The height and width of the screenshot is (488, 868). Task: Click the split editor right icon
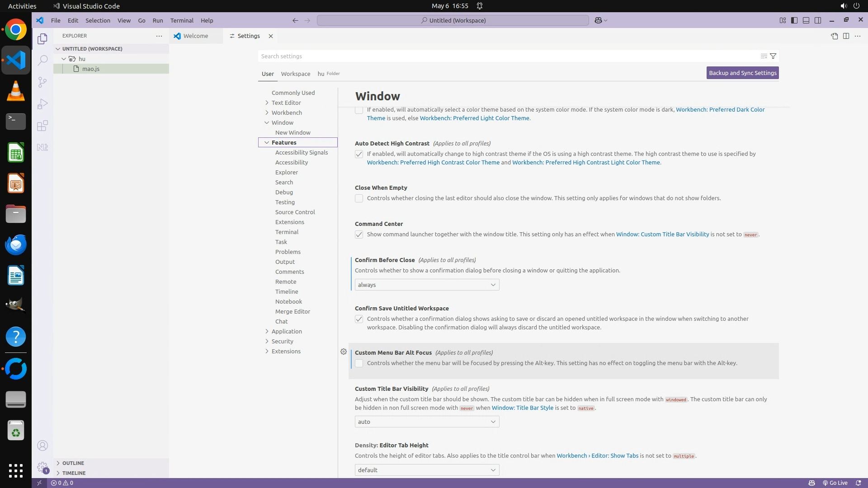846,36
